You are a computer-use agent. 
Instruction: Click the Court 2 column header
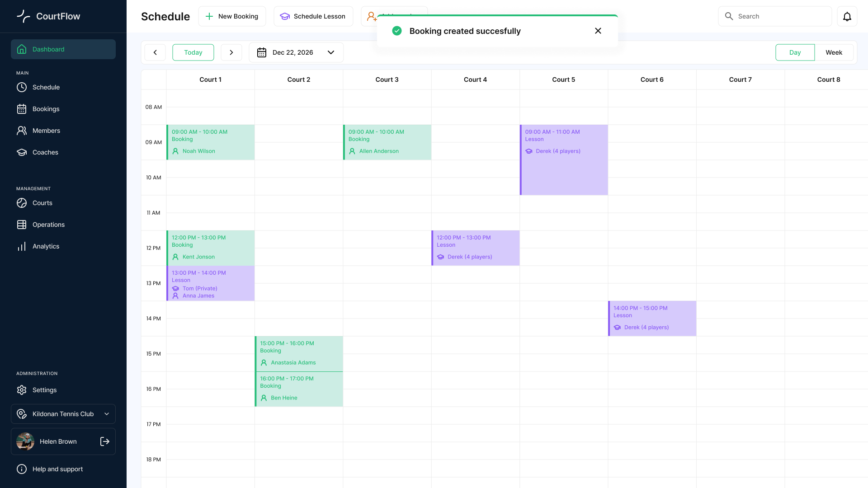(299, 80)
